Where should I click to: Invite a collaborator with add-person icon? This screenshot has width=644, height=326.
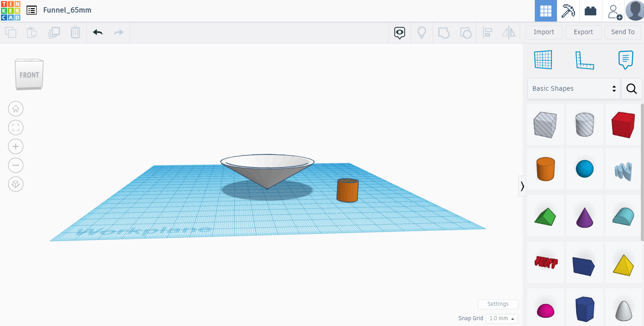614,11
